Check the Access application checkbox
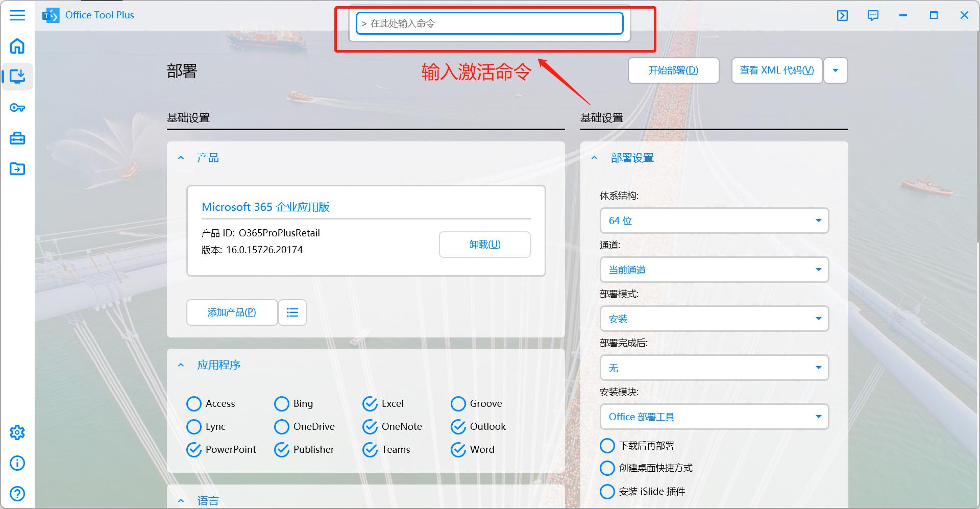This screenshot has width=980, height=509. point(194,403)
